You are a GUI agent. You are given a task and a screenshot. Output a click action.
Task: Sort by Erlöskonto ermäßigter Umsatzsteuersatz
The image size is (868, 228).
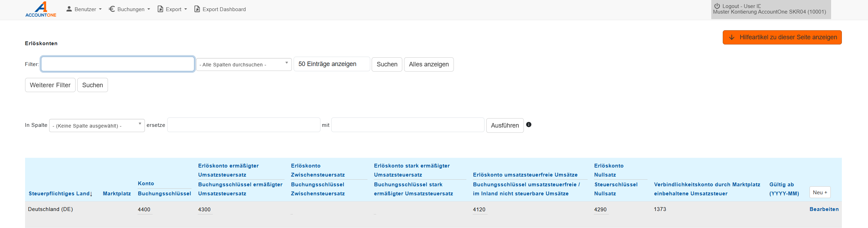(x=228, y=170)
